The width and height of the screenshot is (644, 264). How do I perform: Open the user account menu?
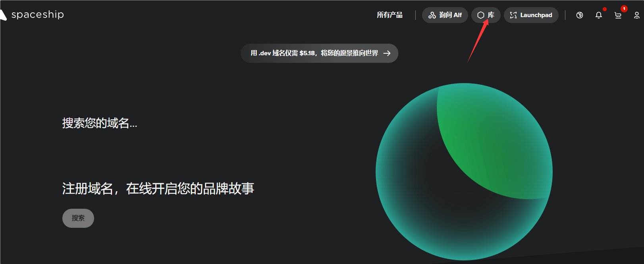point(636,15)
